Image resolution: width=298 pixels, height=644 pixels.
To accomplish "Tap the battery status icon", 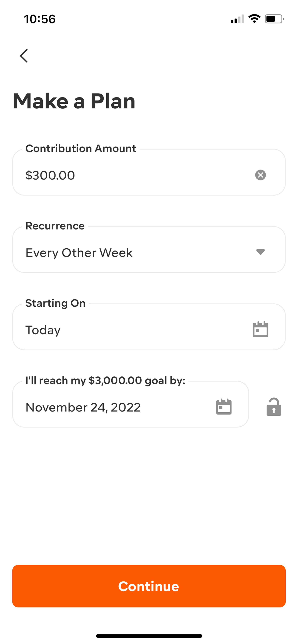I will pyautogui.click(x=274, y=19).
